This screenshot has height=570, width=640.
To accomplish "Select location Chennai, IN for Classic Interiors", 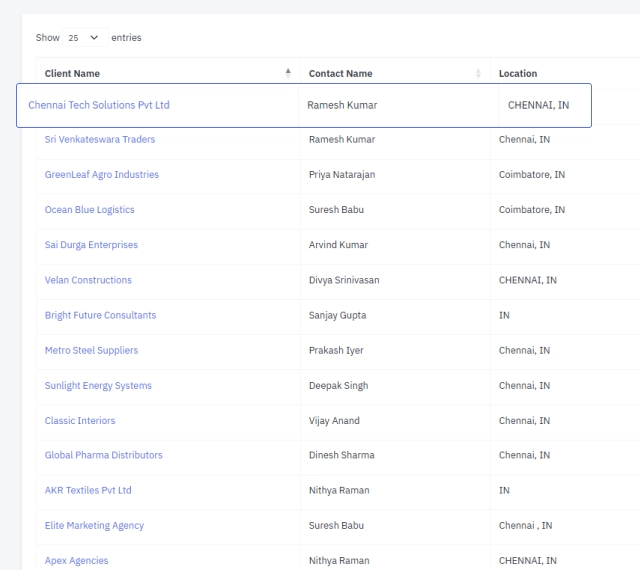I will tap(524, 421).
